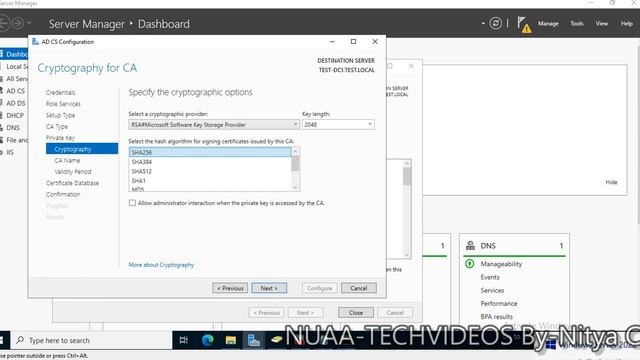Go to CA Type wizard step
The image size is (640, 360).
coord(57,127)
